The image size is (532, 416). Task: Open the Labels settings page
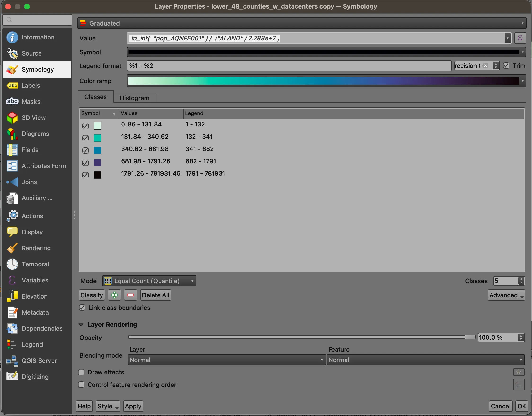(31, 86)
